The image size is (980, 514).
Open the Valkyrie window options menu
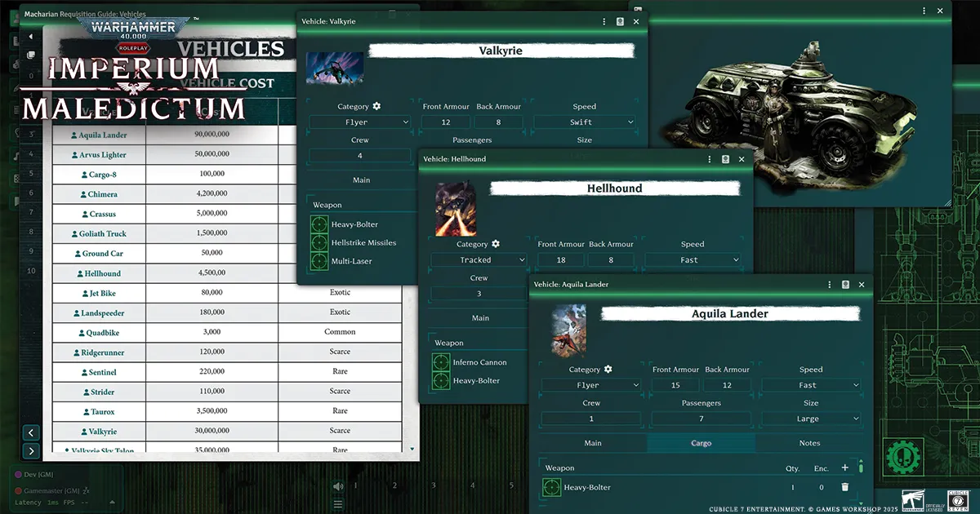[604, 21]
